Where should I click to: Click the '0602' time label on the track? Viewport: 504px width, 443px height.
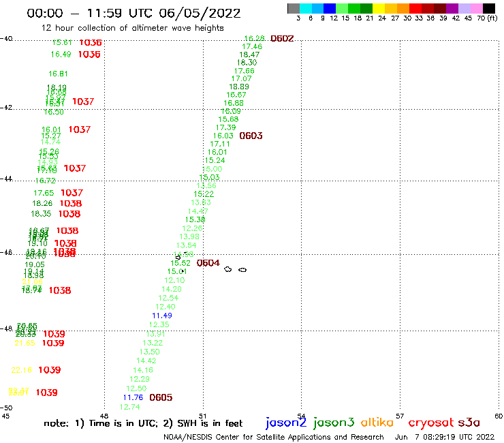click(x=282, y=39)
